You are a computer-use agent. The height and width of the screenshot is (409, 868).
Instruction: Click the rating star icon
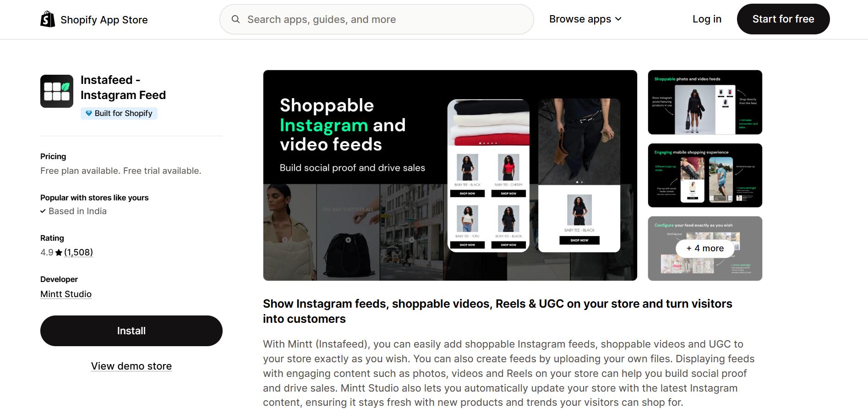tap(59, 253)
